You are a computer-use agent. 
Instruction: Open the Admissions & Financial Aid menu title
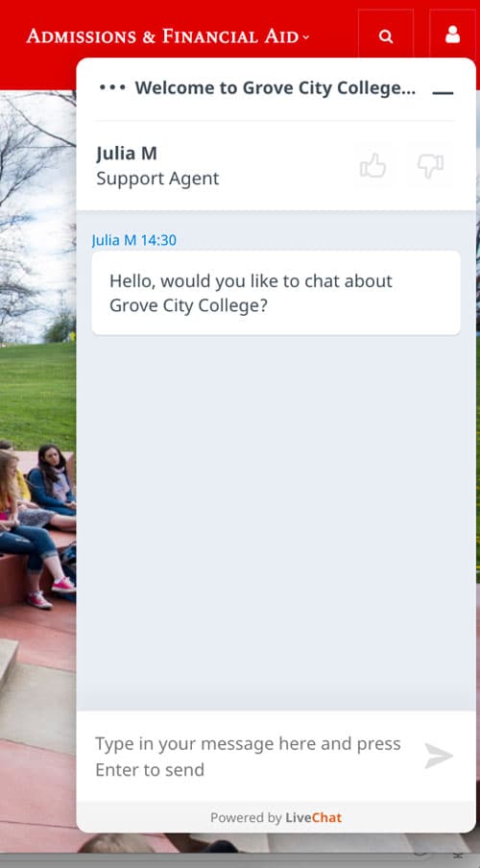pyautogui.click(x=162, y=36)
